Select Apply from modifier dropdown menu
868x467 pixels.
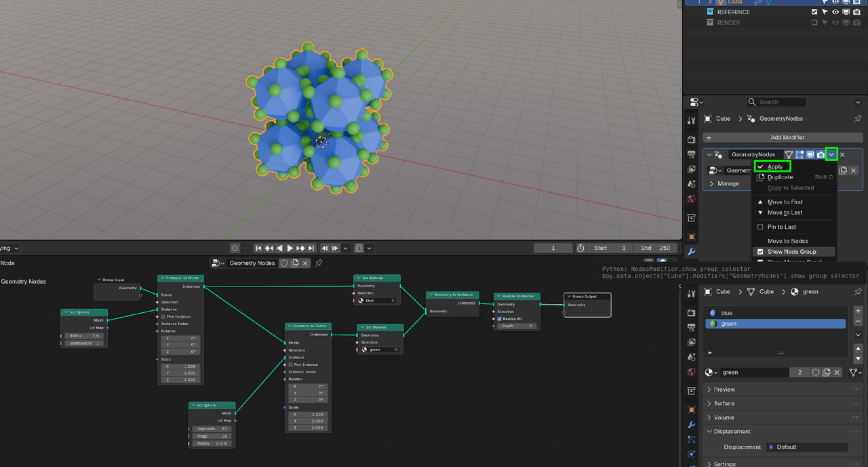[774, 166]
